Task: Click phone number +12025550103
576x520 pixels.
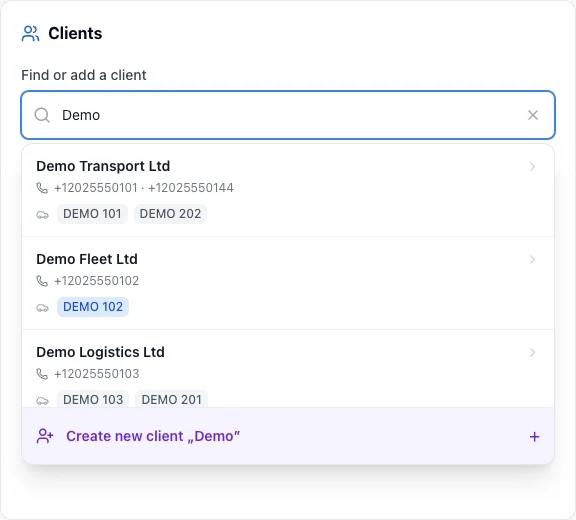Action: [97, 373]
